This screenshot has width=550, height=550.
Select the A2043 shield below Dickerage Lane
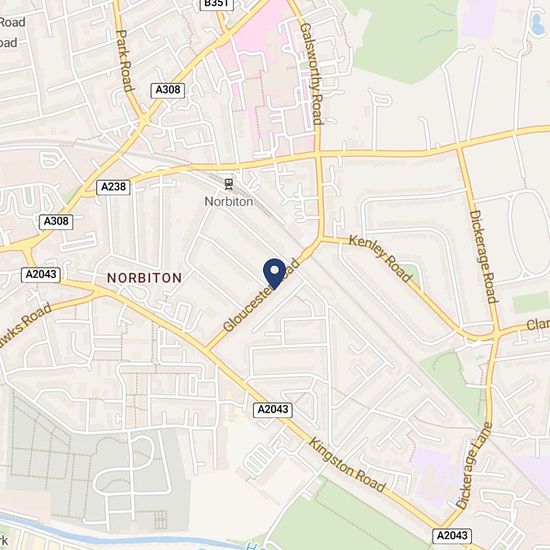coord(452,536)
